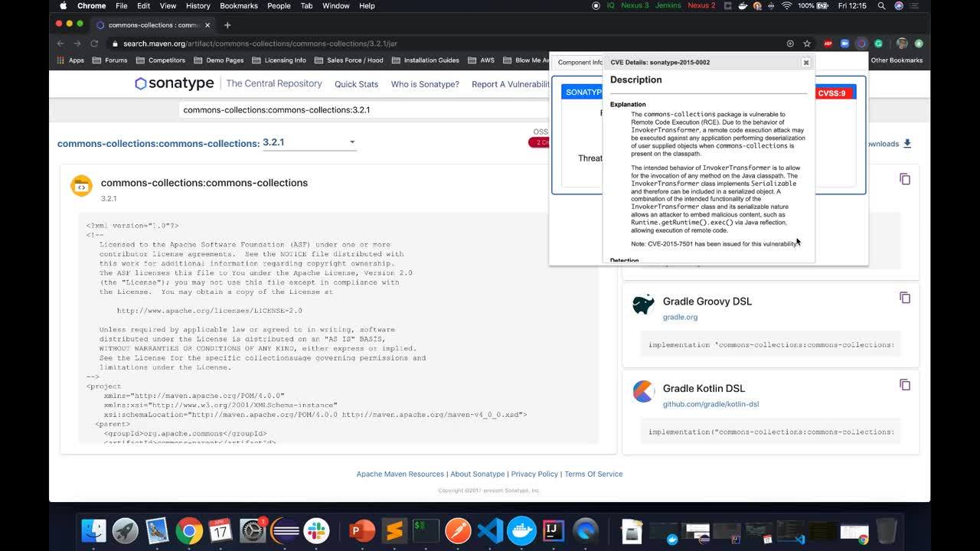Open IntelliJ IDEA from the dock

coord(554,530)
